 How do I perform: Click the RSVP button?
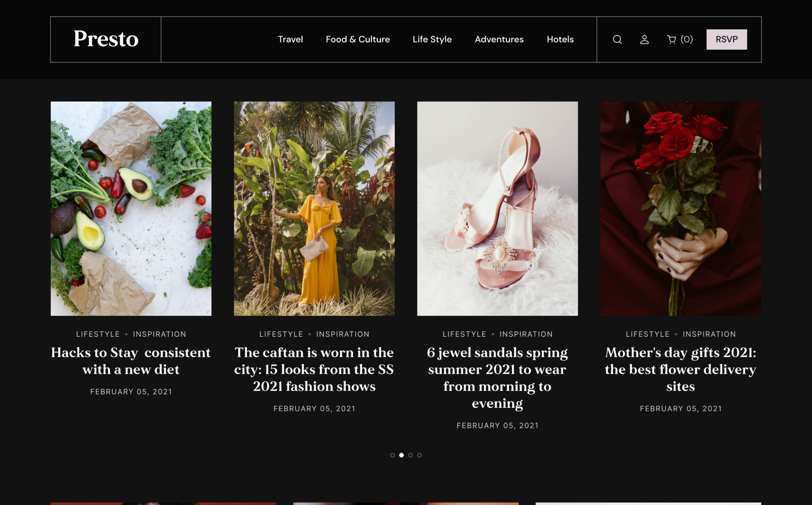click(x=726, y=39)
